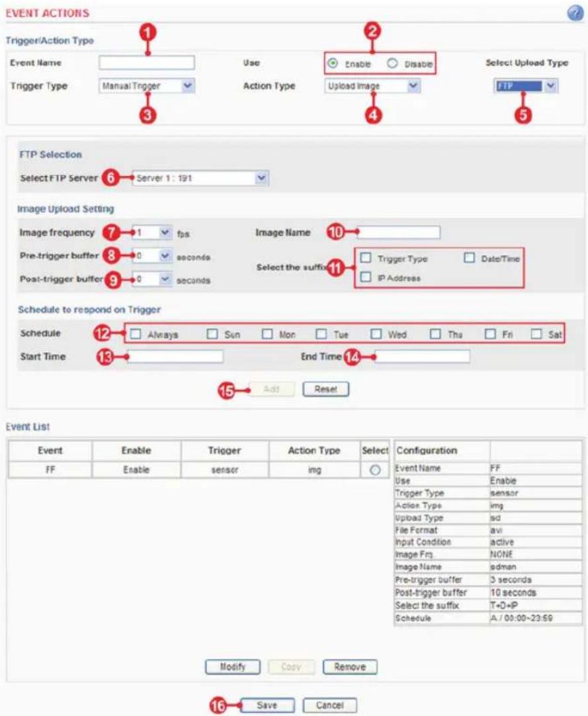Screen dimensions: 588x716
Task: Click the 'avi' File Format value
Action: pyautogui.click(x=496, y=530)
